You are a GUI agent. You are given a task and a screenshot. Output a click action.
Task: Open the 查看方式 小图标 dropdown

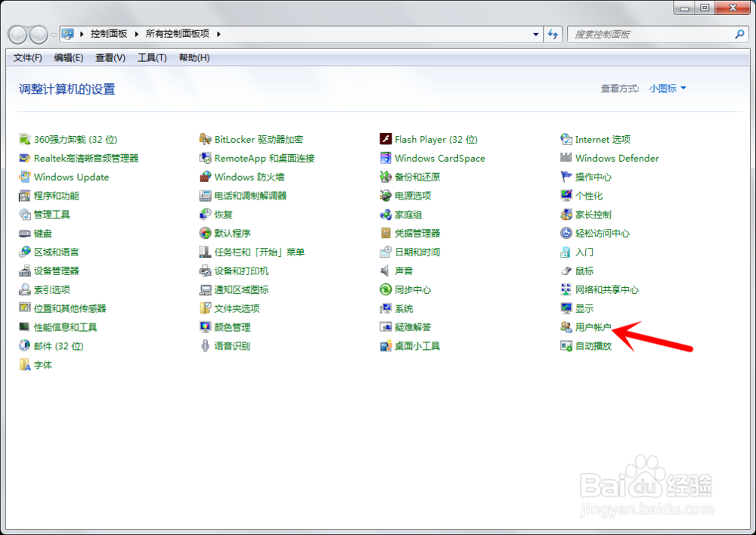pos(668,88)
